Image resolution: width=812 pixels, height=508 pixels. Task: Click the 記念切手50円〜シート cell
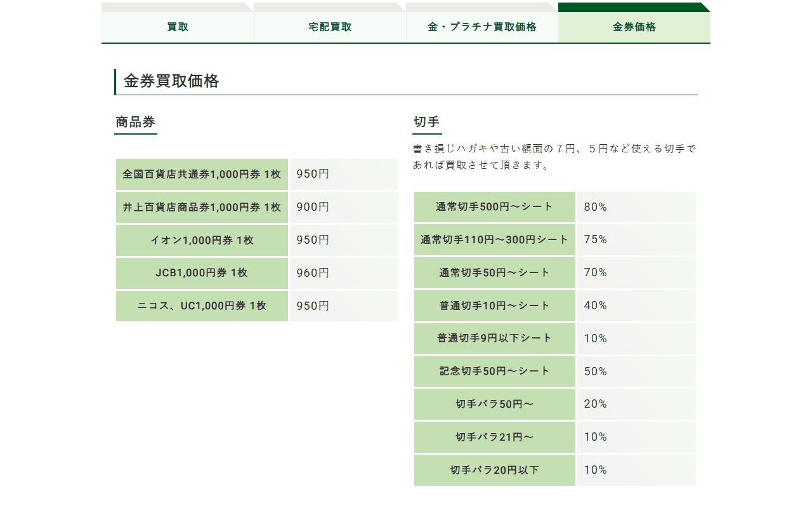pos(495,371)
